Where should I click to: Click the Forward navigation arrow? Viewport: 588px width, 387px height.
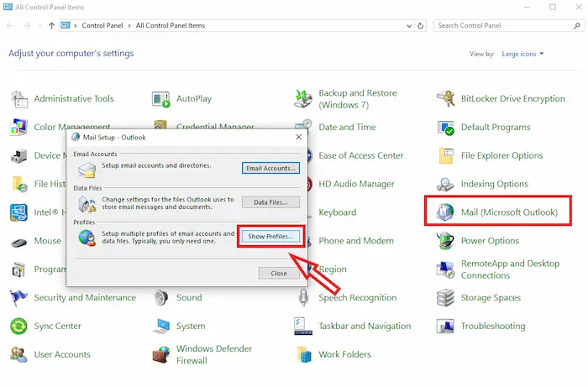pyautogui.click(x=26, y=25)
